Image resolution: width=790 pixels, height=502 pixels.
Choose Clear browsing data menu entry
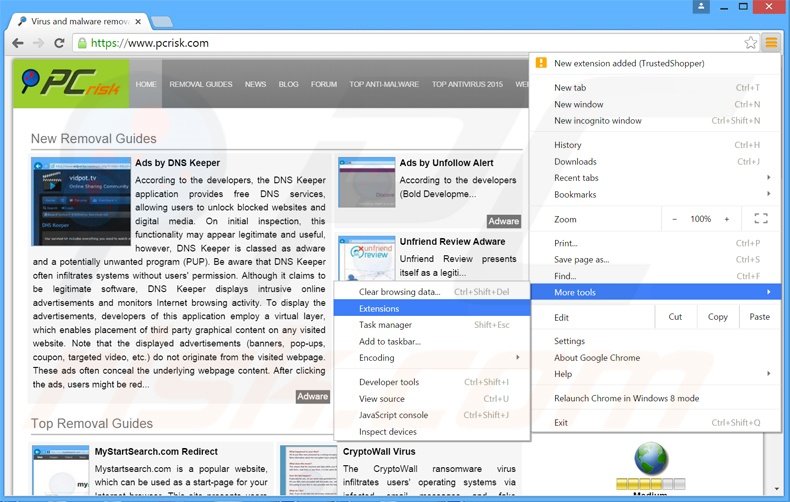(x=432, y=292)
